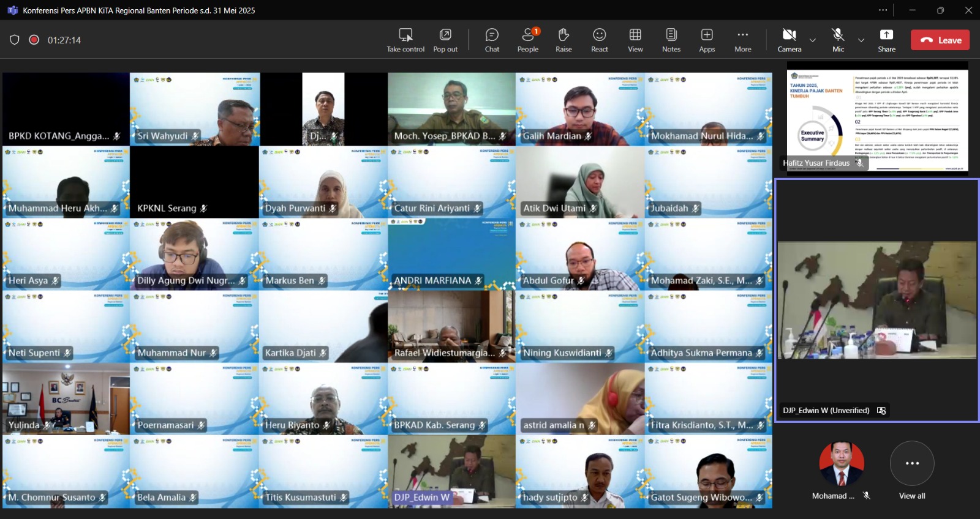Expand Mic options dropdown arrow
Screen dimensions: 980x519
pyautogui.click(x=861, y=40)
